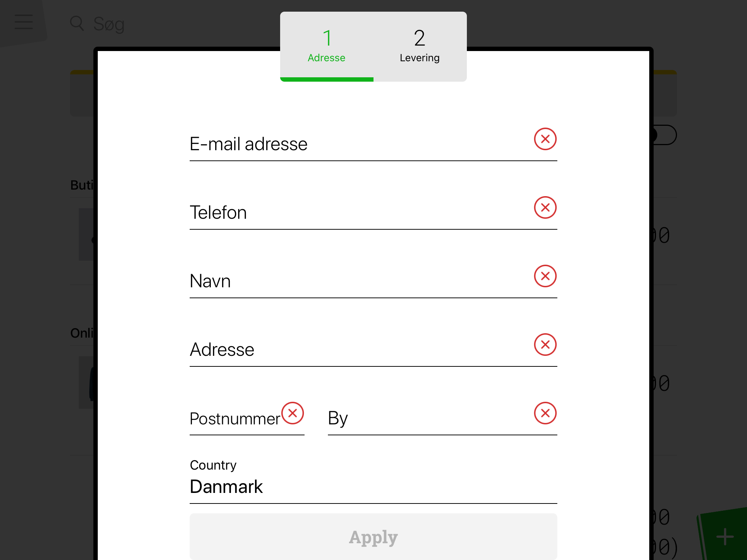This screenshot has width=747, height=560.
Task: Click the red X beside Telefon
Action: (x=545, y=207)
